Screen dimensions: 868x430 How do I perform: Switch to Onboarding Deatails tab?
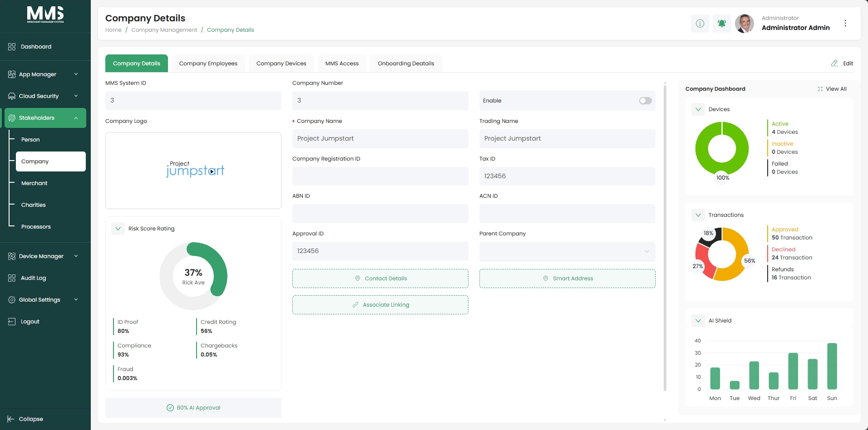[406, 64]
